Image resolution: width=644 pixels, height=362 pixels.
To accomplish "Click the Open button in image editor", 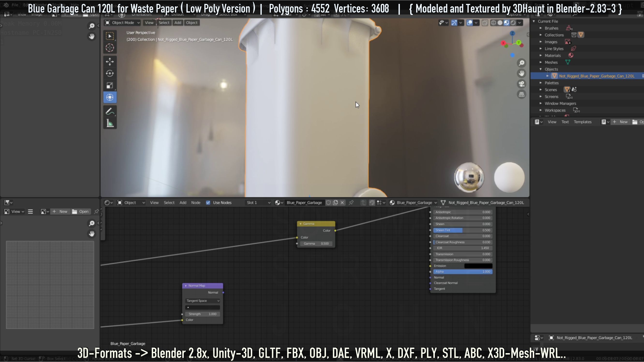I will tap(81, 212).
